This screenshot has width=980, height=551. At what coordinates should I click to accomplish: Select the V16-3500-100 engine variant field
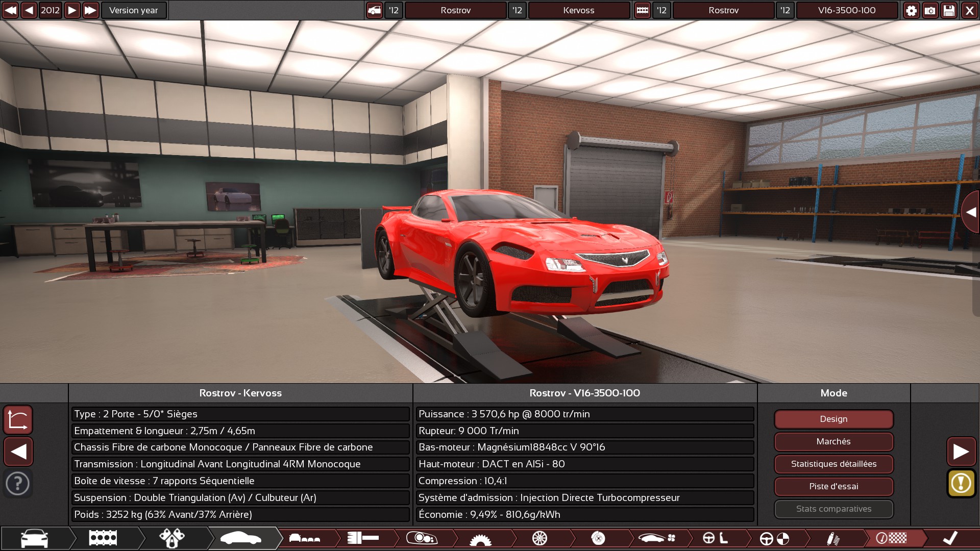point(847,10)
